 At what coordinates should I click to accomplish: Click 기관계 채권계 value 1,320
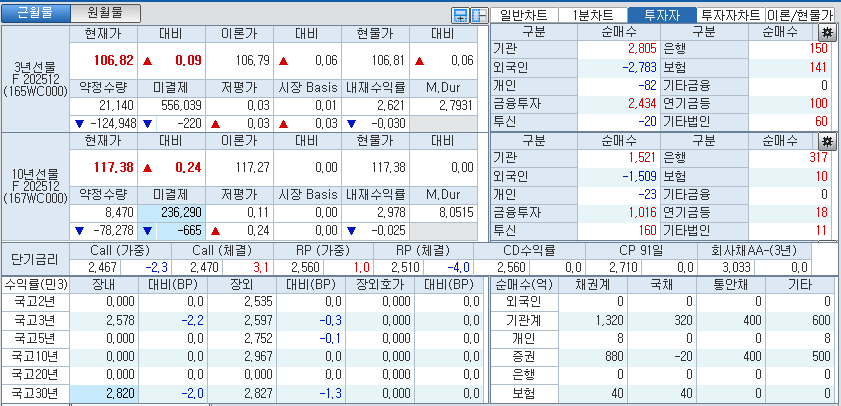tap(609, 321)
